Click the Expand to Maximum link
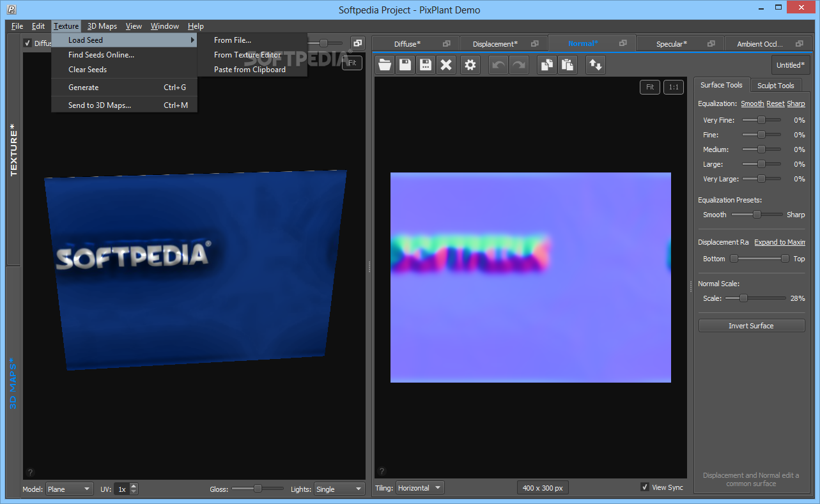This screenshot has height=504, width=820. point(780,242)
